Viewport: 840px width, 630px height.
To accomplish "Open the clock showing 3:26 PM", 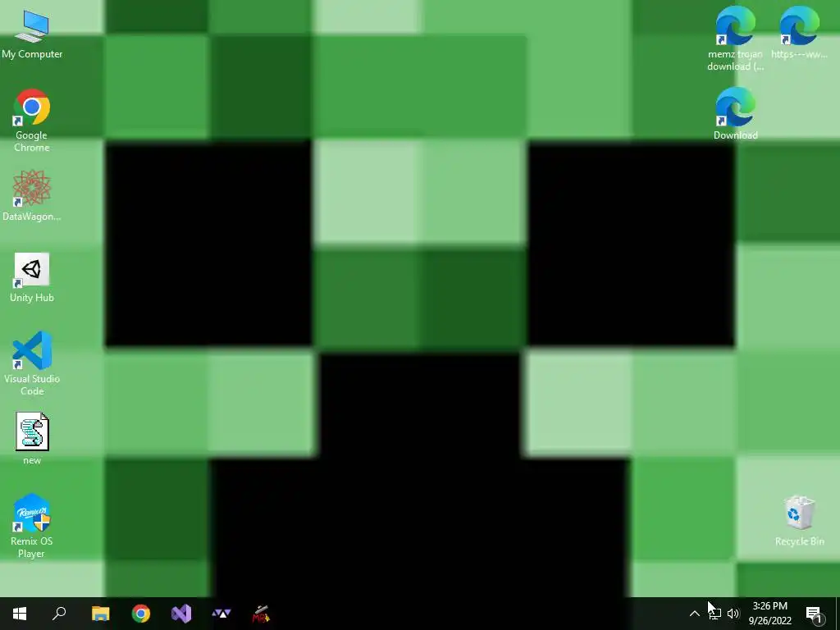I will click(x=769, y=614).
